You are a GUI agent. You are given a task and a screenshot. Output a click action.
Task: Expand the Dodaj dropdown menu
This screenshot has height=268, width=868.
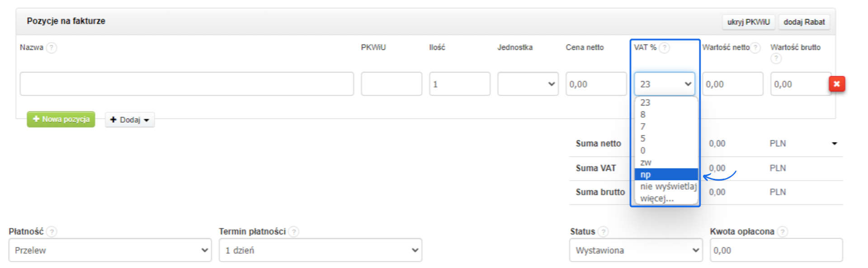130,120
